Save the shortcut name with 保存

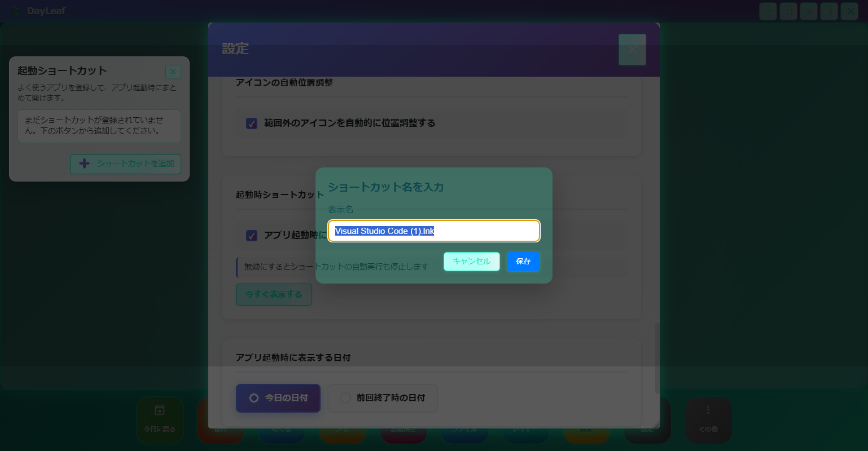pos(523,262)
